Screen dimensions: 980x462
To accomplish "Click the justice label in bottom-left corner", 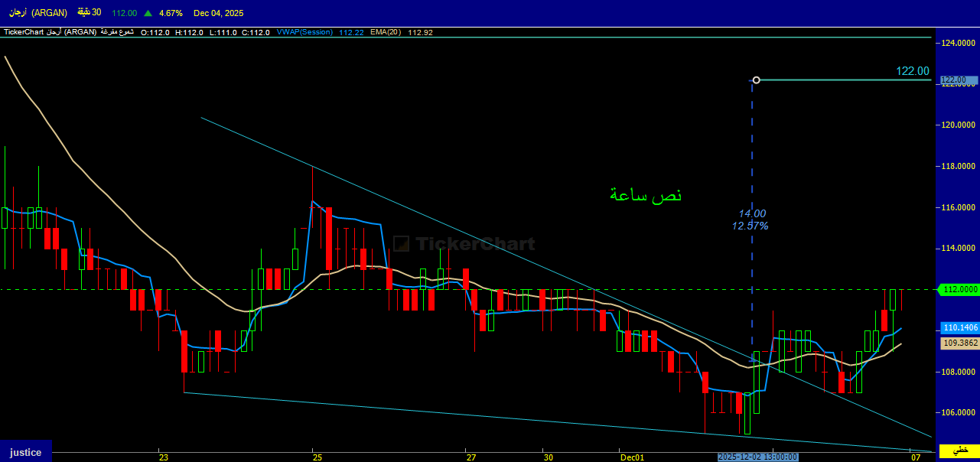I will [x=25, y=452].
